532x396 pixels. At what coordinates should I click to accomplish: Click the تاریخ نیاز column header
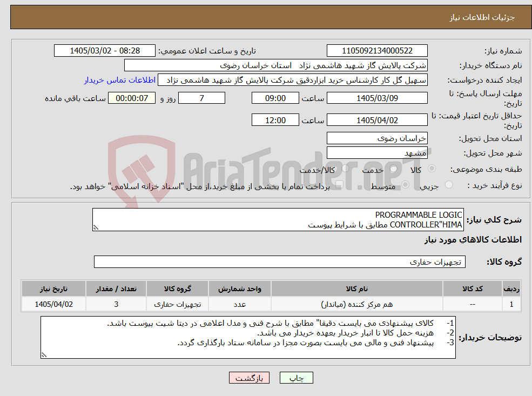pyautogui.click(x=53, y=289)
